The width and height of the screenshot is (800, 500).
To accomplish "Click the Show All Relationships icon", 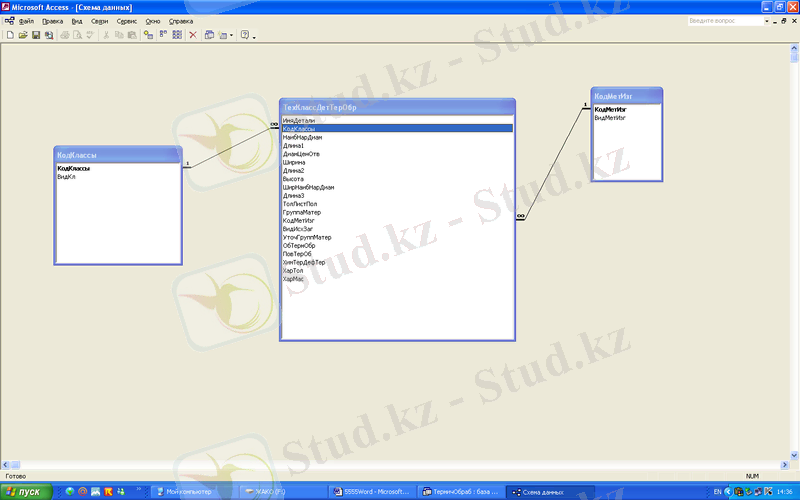I will click(177, 35).
